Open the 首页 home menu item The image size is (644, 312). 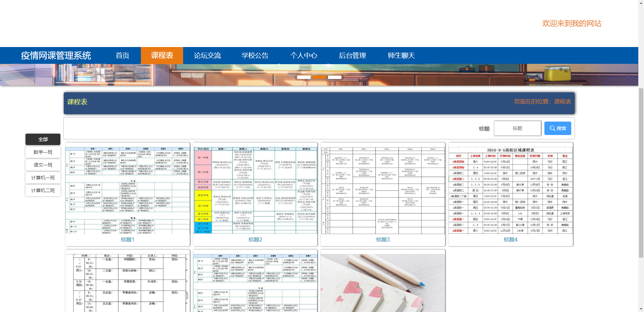coord(122,55)
